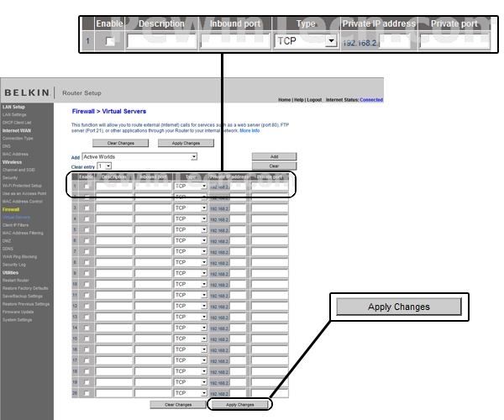Select Use as an Access Point
504x420 pixels.
tap(24, 194)
